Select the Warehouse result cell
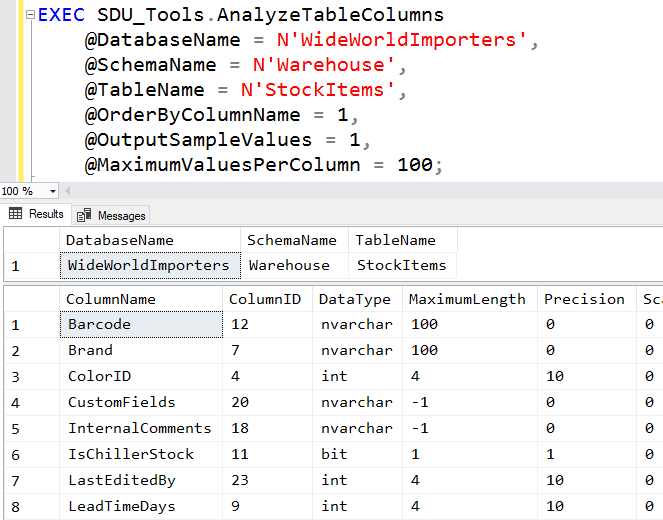This screenshot has height=520, width=663. pyautogui.click(x=294, y=265)
